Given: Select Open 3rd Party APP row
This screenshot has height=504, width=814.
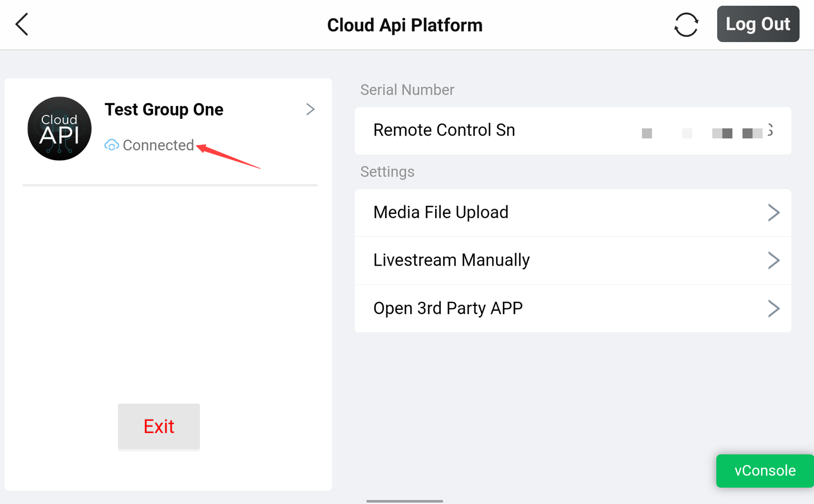Looking at the screenshot, I should coord(573,309).
